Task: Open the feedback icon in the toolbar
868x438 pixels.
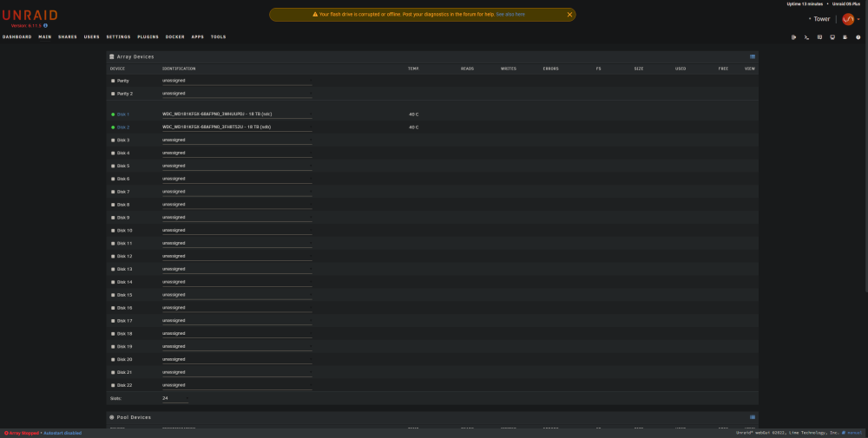Action: coord(819,37)
